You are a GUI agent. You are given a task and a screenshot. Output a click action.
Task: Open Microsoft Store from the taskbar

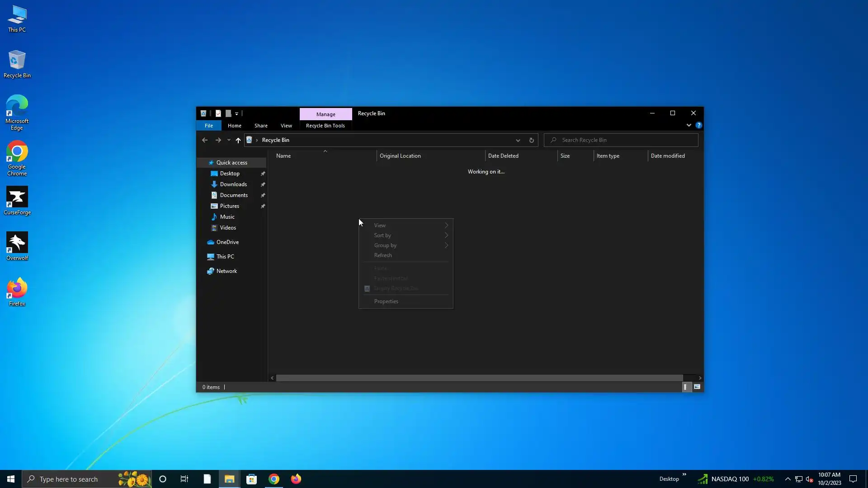pos(252,479)
